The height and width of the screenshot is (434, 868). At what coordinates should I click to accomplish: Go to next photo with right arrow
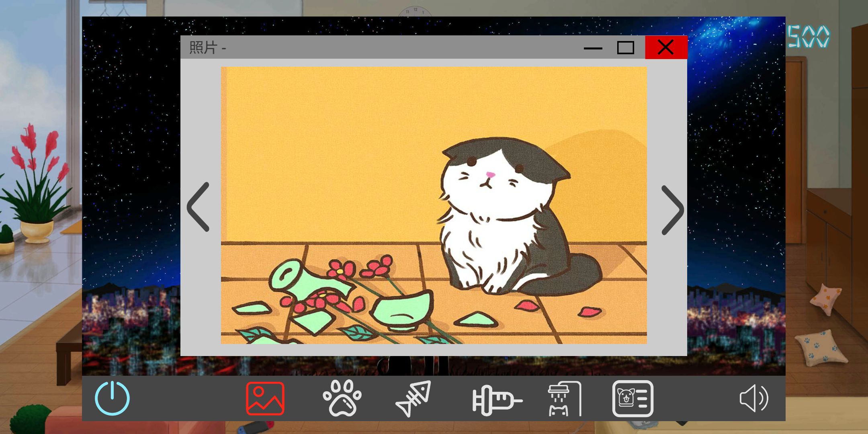(672, 210)
